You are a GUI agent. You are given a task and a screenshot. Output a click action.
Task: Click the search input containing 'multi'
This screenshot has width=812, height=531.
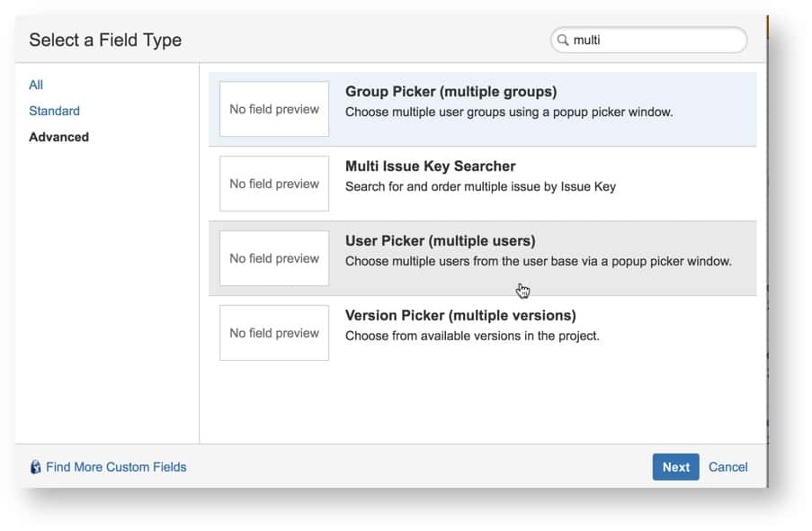tap(647, 40)
